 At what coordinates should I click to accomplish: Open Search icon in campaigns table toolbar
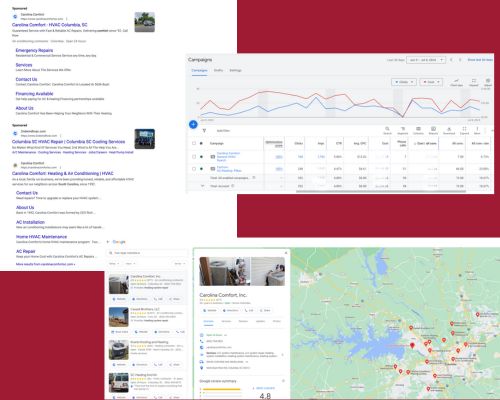tap(387, 130)
